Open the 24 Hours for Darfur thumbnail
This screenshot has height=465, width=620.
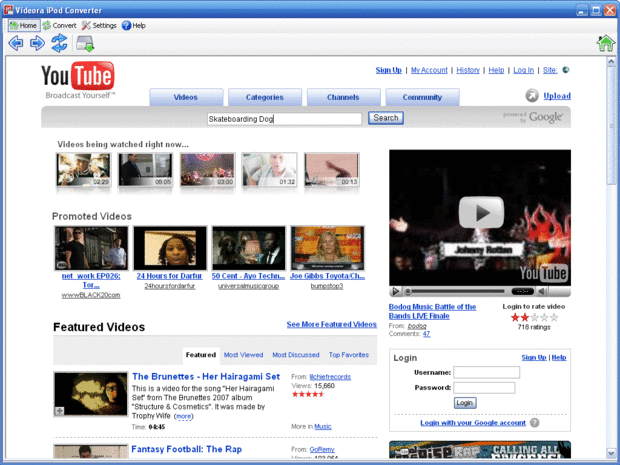coord(170,248)
